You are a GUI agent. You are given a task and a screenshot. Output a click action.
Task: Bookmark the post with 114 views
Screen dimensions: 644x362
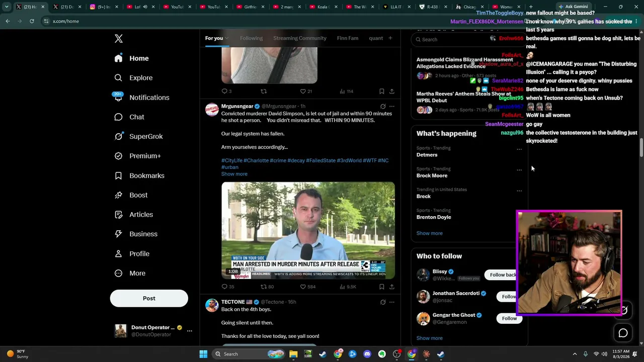[382, 91]
